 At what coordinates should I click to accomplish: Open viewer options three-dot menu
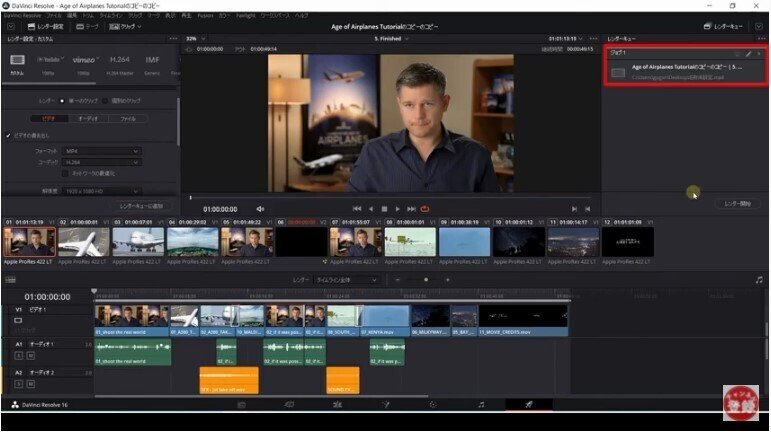pyautogui.click(x=593, y=38)
